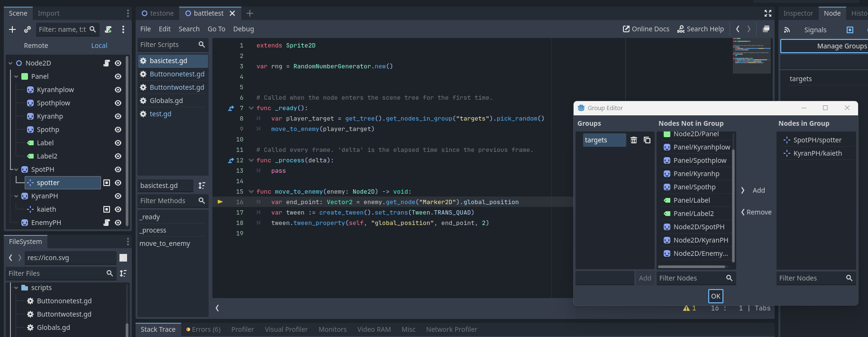The width and height of the screenshot is (868, 337).
Task: Click Filter Nodes field under Nodes Not in Group
Action: pos(696,278)
